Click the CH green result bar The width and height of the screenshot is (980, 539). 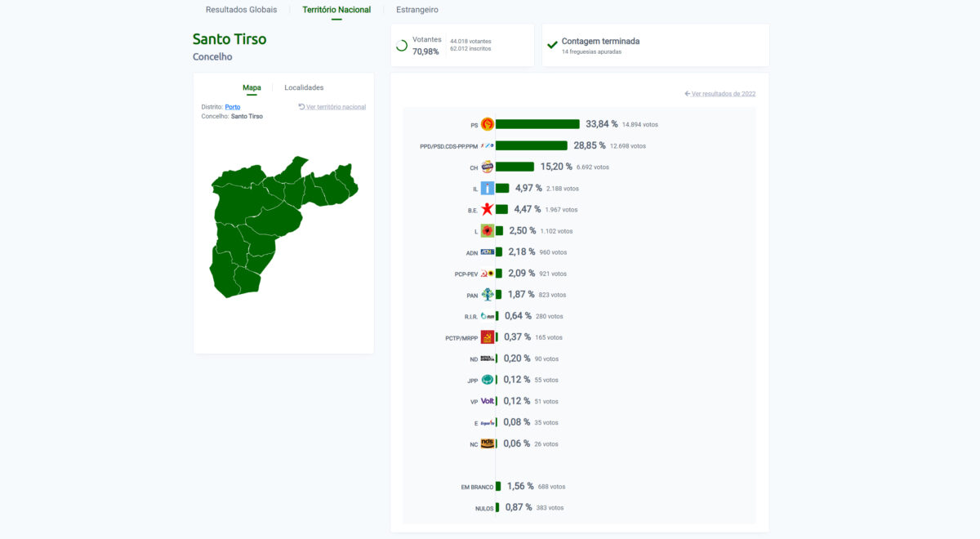[x=514, y=167]
